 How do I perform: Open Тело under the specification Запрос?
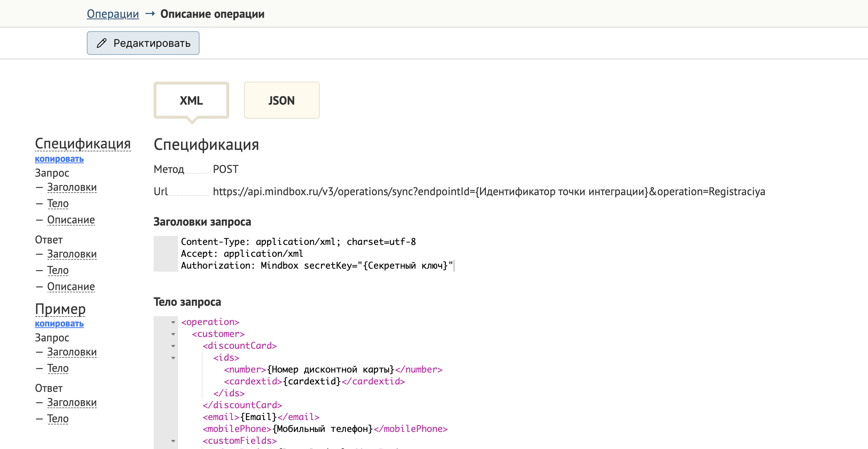58,203
